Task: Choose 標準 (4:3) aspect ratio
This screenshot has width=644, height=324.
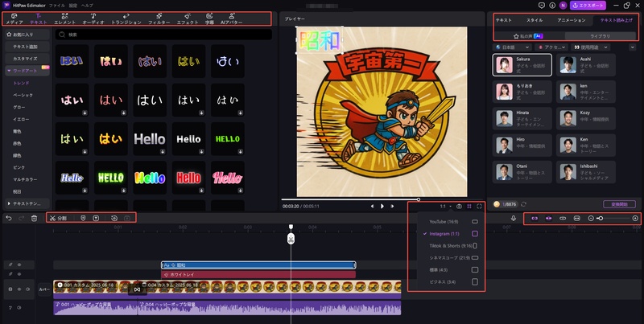Action: tap(451, 270)
